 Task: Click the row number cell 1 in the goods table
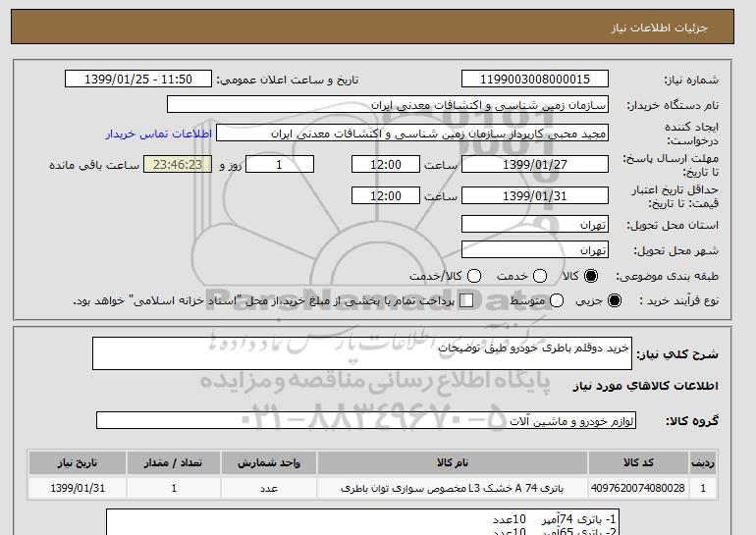(x=703, y=488)
